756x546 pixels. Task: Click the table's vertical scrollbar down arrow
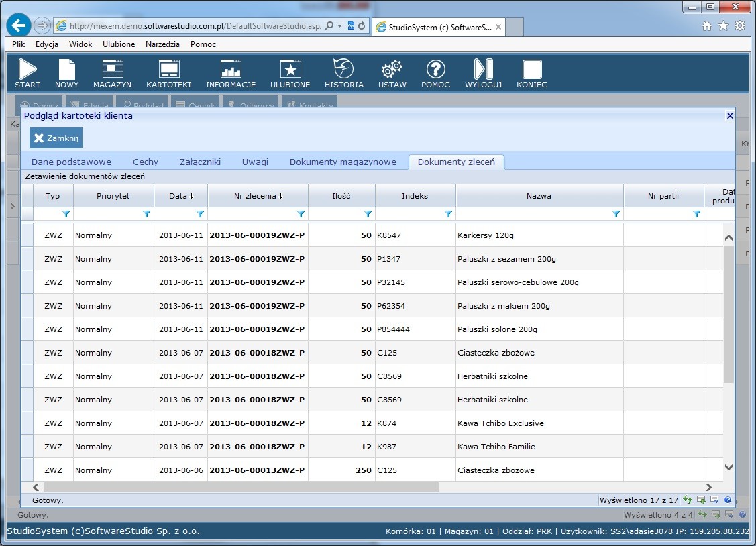pos(729,467)
